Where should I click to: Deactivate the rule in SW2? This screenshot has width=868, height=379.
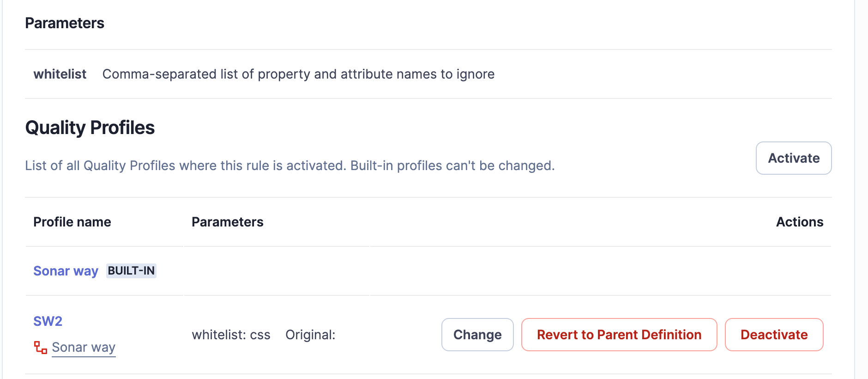(774, 335)
